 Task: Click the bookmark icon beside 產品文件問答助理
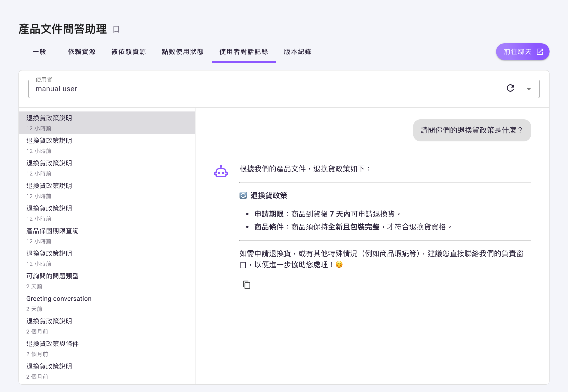[116, 29]
